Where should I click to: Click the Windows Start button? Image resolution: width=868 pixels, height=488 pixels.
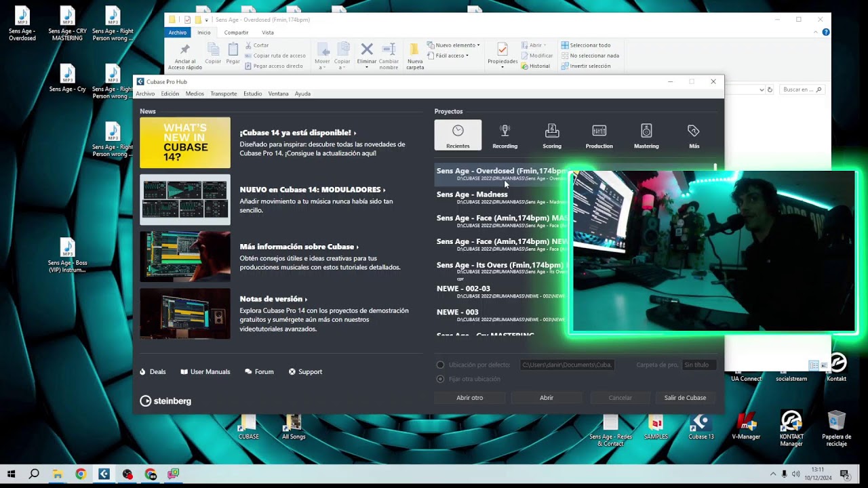(x=11, y=474)
